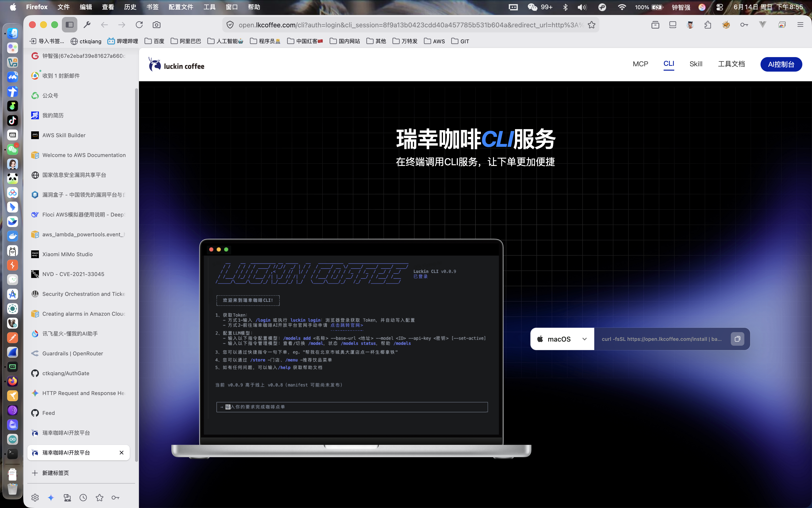This screenshot has width=812, height=508.
Task: Close the active 瑞幸咖啡AI开放平台 tab
Action: [x=122, y=453]
